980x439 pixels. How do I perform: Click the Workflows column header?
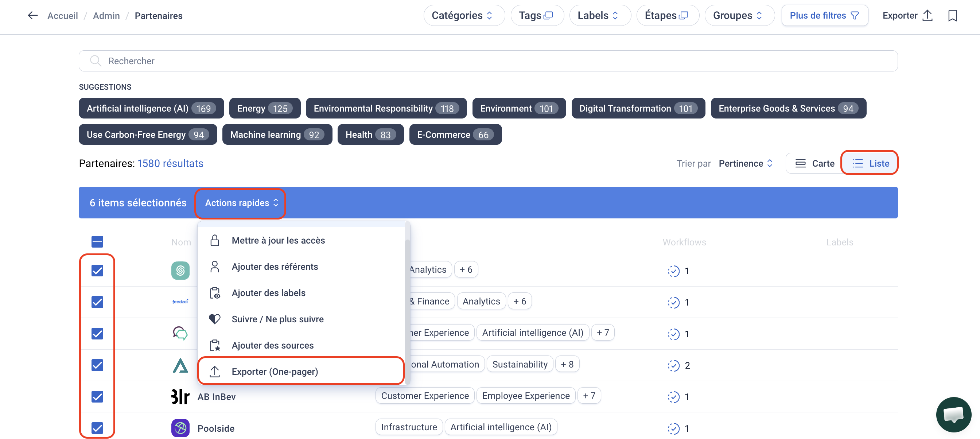pyautogui.click(x=684, y=242)
